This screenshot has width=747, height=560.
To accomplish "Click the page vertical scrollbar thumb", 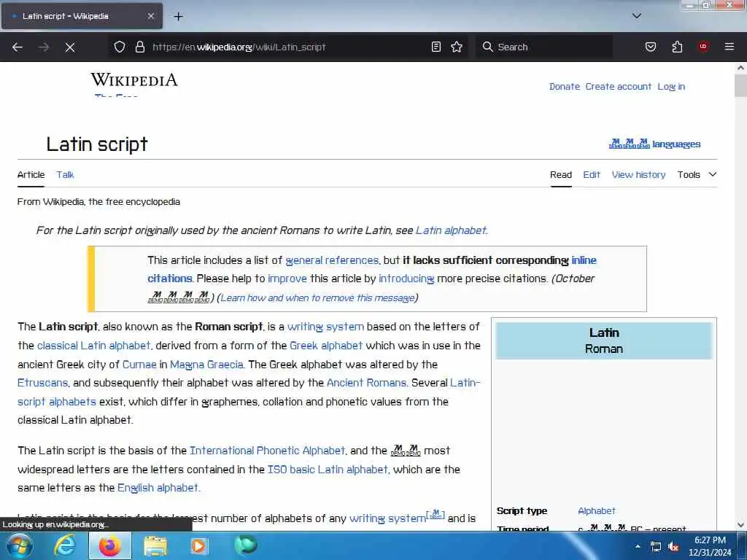I will coord(740,86).
